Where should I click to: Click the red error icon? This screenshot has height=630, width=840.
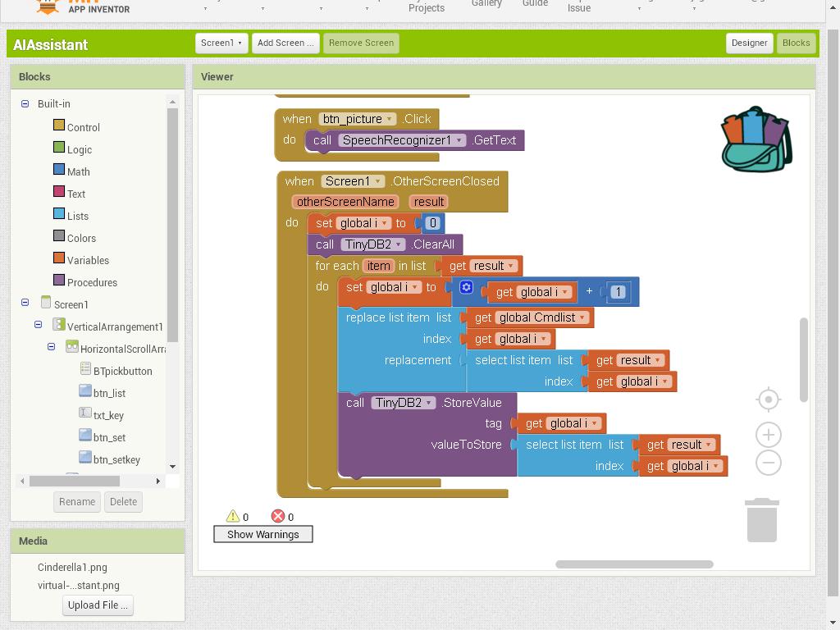(277, 516)
